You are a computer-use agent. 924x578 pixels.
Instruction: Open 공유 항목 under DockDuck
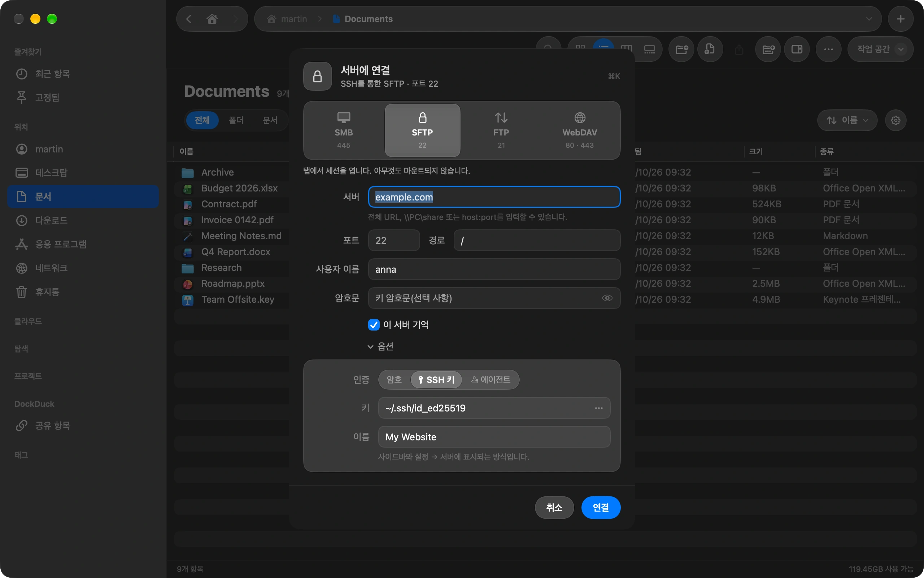82,425
